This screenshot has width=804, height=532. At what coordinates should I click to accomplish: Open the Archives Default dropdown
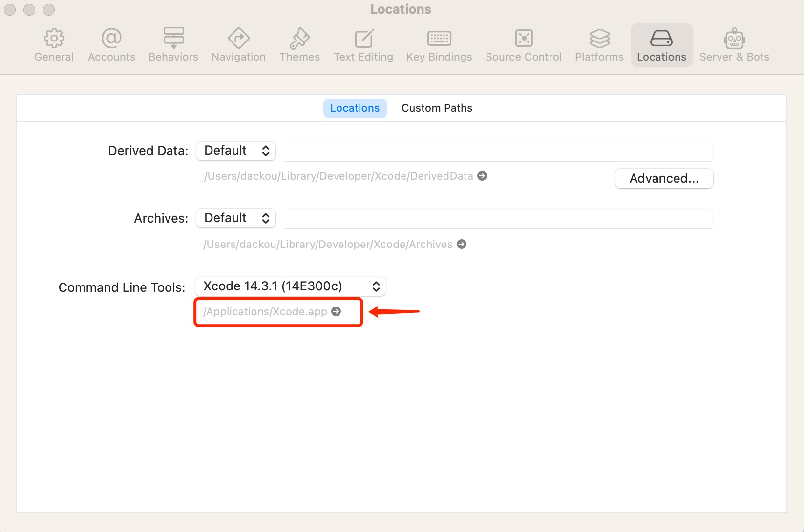pos(236,218)
